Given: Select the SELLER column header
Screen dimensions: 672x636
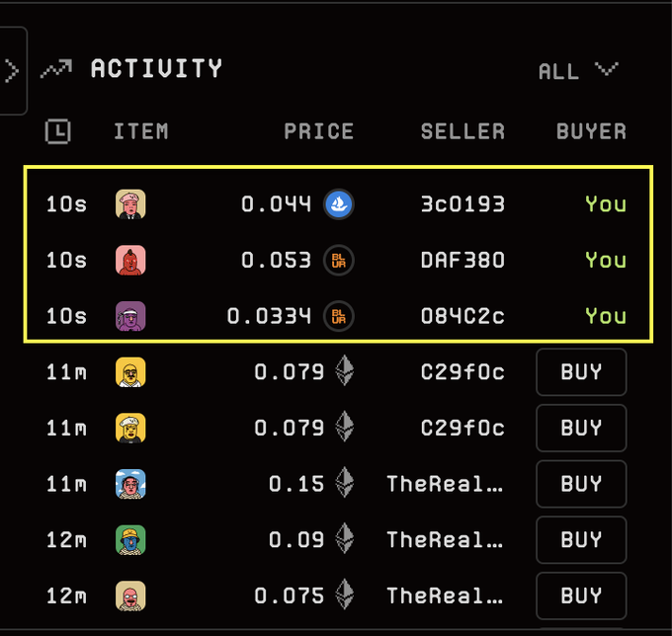Looking at the screenshot, I should tap(462, 131).
